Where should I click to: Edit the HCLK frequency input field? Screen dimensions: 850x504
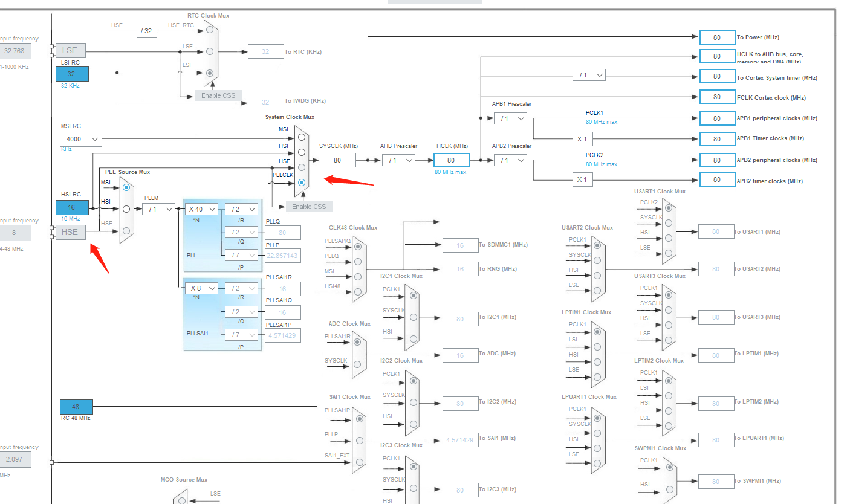(x=452, y=160)
